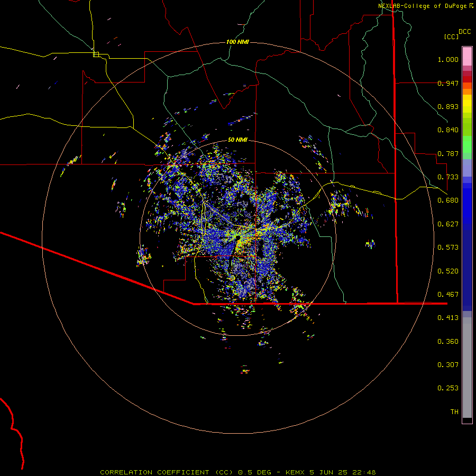
Task: Click the 100 NMI range ring label
Action: point(237,42)
